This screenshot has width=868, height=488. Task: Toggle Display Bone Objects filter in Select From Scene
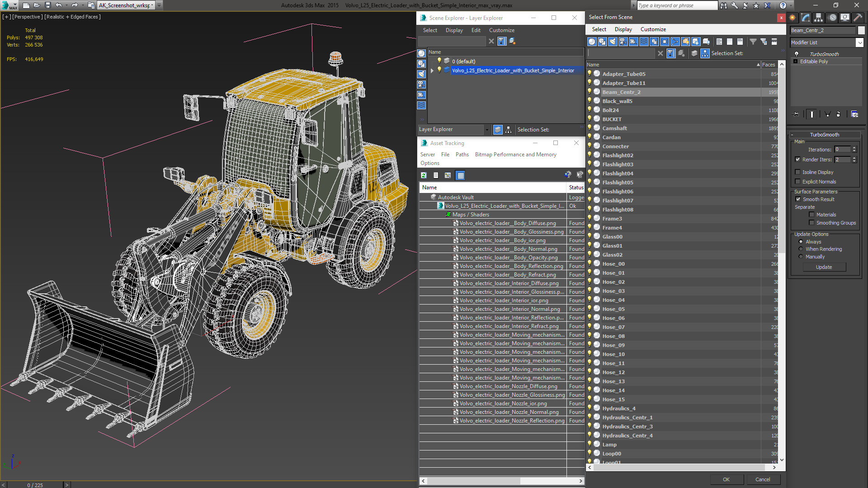pyautogui.click(x=675, y=42)
